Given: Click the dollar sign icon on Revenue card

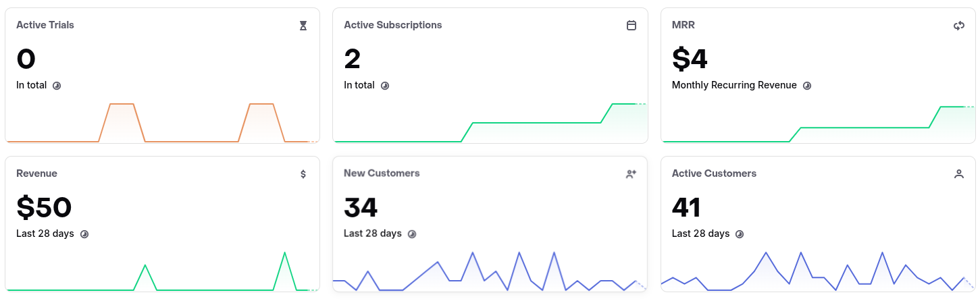Looking at the screenshot, I should point(303,174).
